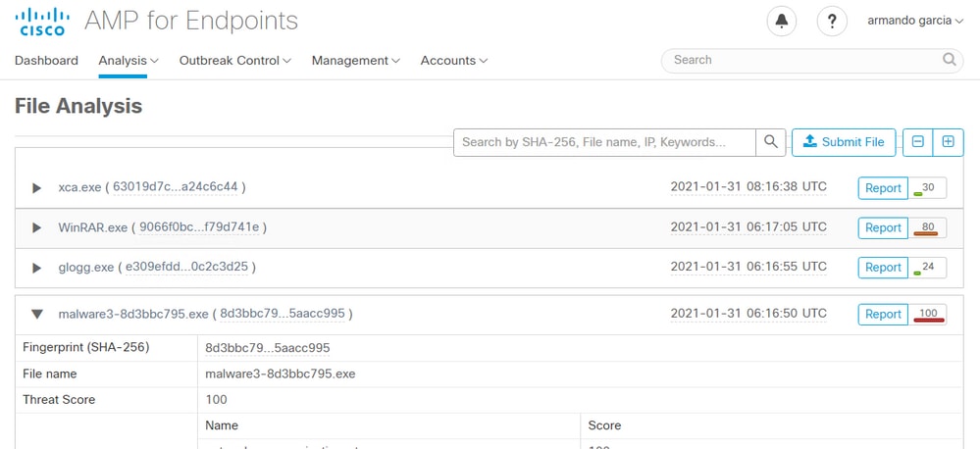Screen dimensions: 980x449
Task: Click the Threat Score value 100
Action: 216,400
